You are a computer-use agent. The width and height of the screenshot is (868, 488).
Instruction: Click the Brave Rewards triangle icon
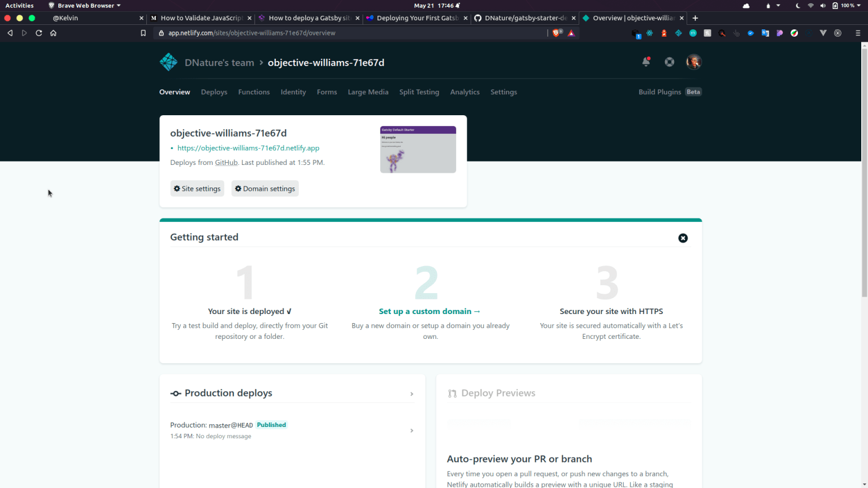[571, 33]
